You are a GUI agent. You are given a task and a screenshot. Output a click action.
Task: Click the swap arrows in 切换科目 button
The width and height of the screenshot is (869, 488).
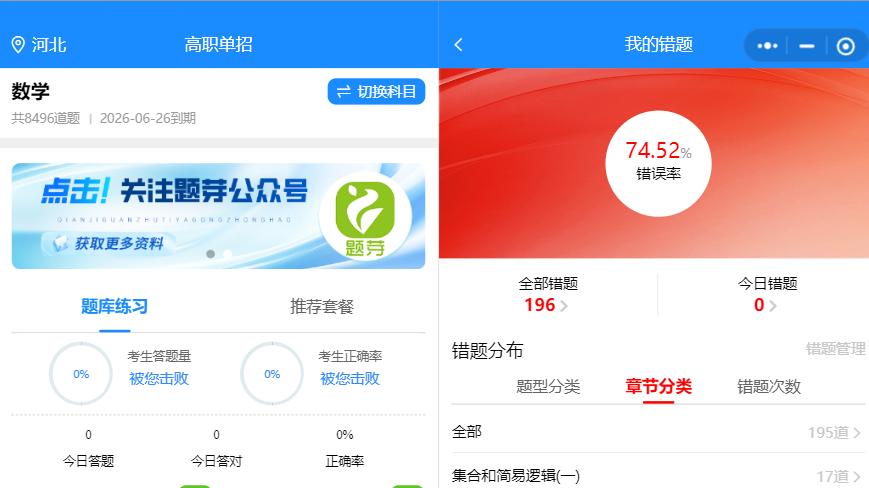[x=344, y=91]
